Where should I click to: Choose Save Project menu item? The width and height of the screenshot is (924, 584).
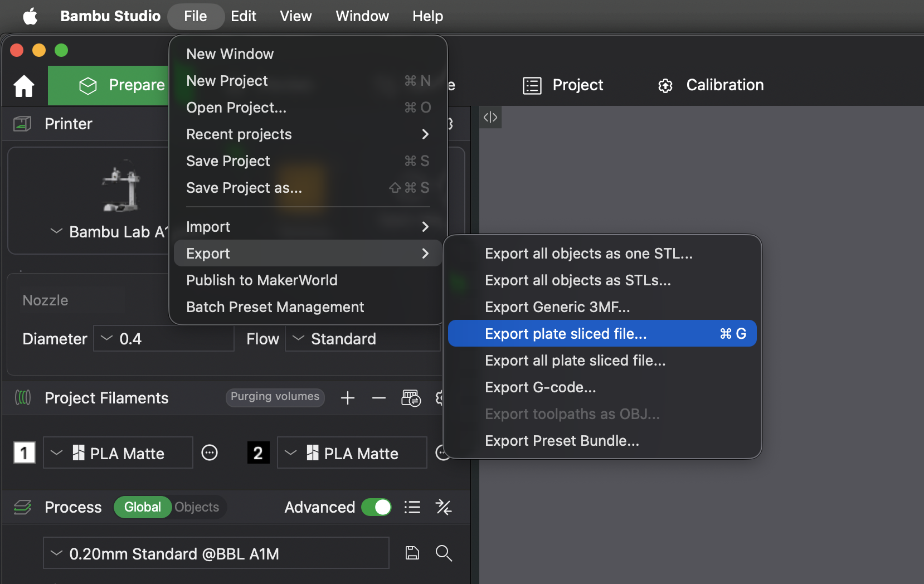point(308,161)
